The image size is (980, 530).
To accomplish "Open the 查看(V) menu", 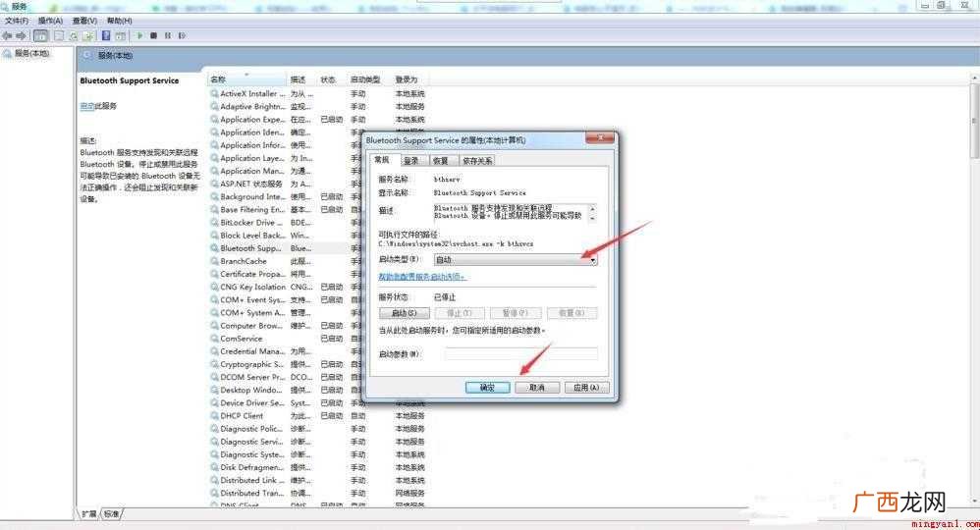I will tap(84, 21).
